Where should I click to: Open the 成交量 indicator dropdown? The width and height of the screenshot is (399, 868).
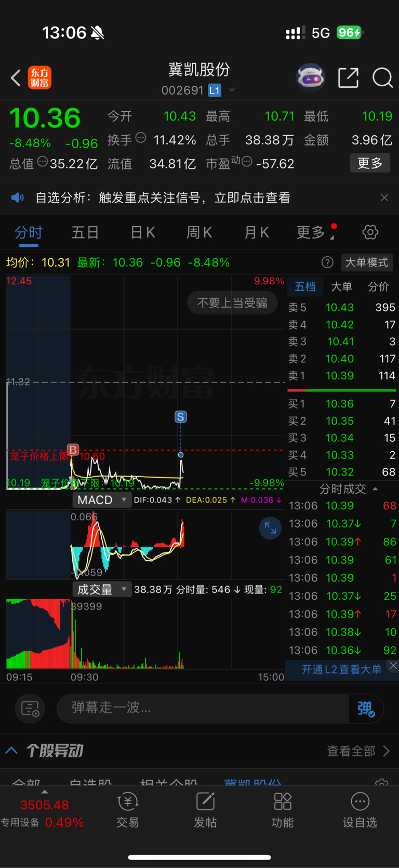click(101, 589)
